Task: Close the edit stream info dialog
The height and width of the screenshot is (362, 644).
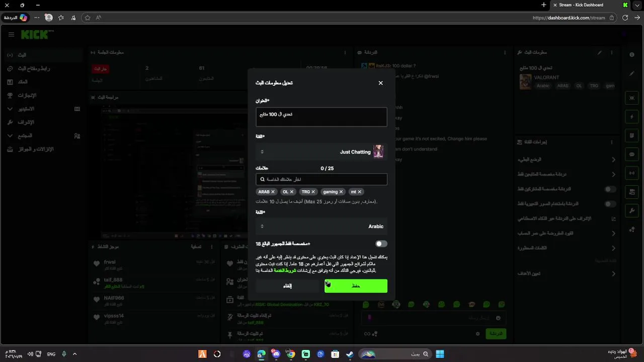Action: pyautogui.click(x=380, y=83)
